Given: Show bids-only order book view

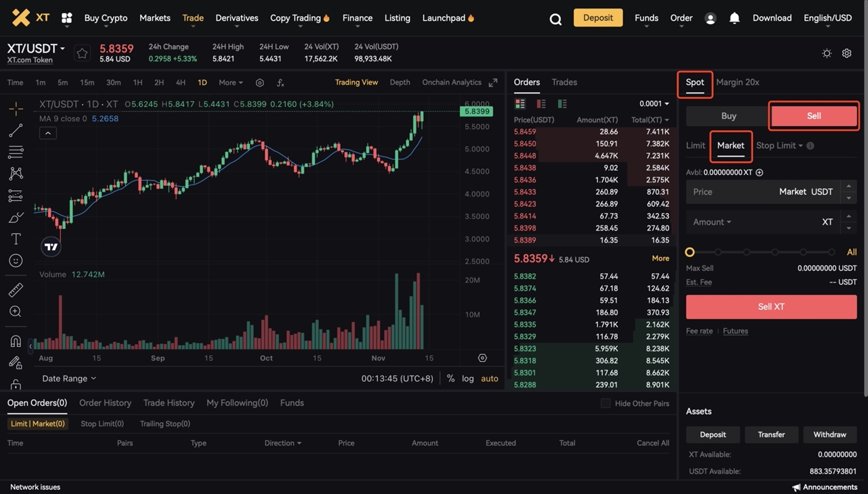Looking at the screenshot, I should [x=562, y=104].
